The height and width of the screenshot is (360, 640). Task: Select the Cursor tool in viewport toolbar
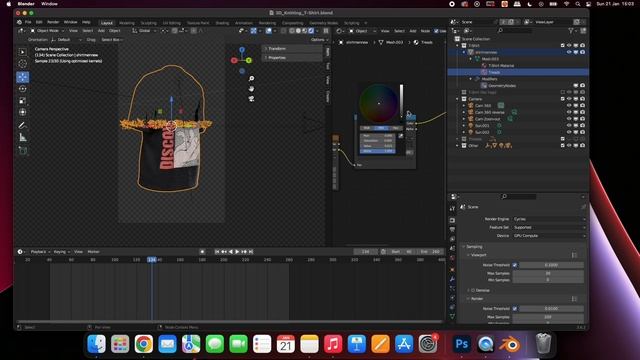point(22,64)
